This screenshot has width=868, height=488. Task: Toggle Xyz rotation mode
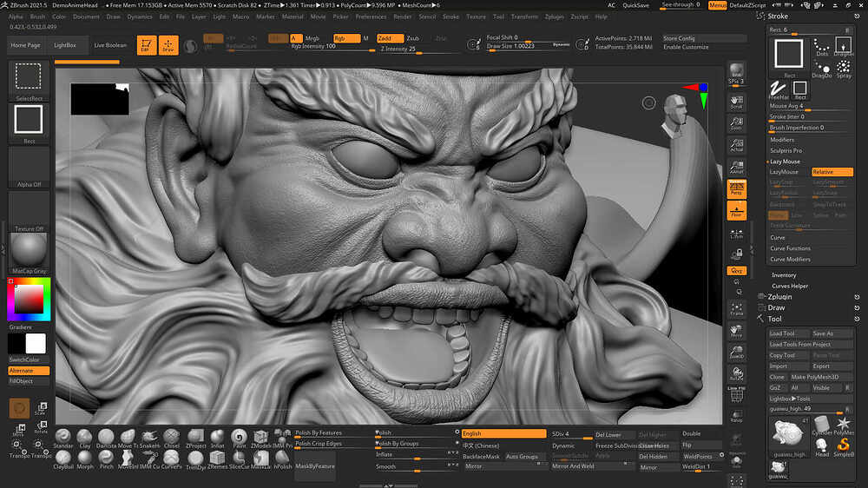pyautogui.click(x=736, y=271)
